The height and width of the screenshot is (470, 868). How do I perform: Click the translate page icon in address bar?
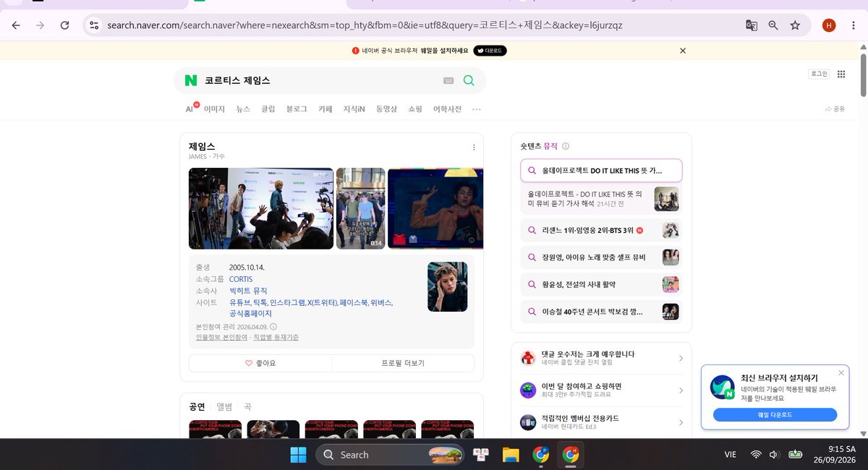click(752, 25)
